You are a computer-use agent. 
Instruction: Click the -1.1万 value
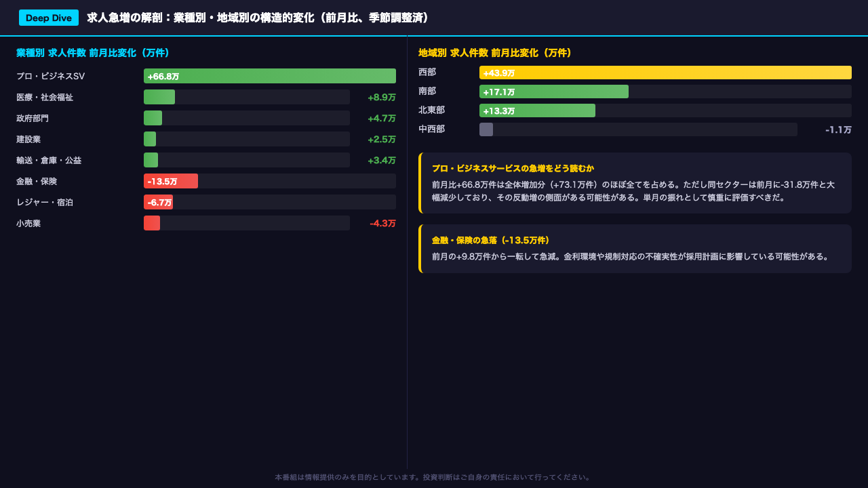click(838, 129)
